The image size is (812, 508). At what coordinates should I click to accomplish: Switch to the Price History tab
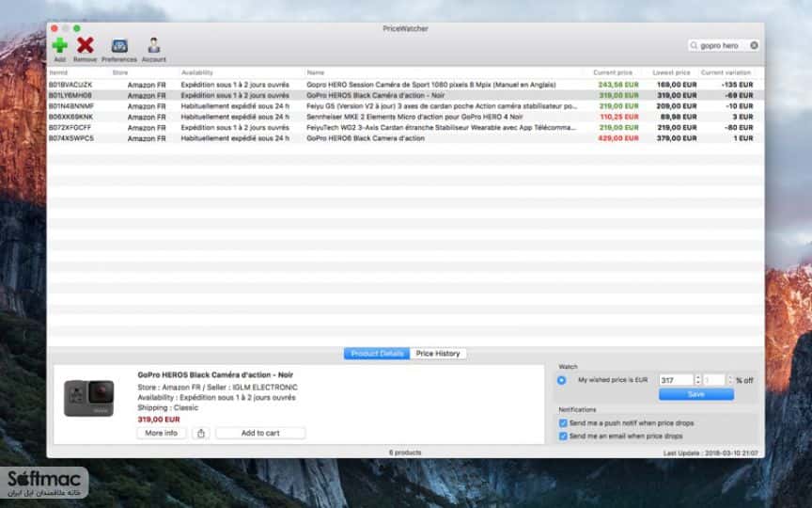click(438, 354)
